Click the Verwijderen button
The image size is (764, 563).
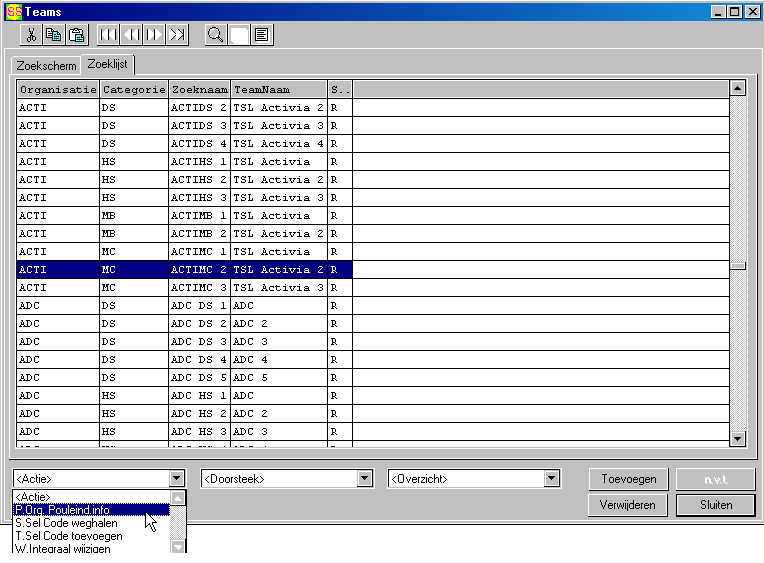[x=627, y=505]
